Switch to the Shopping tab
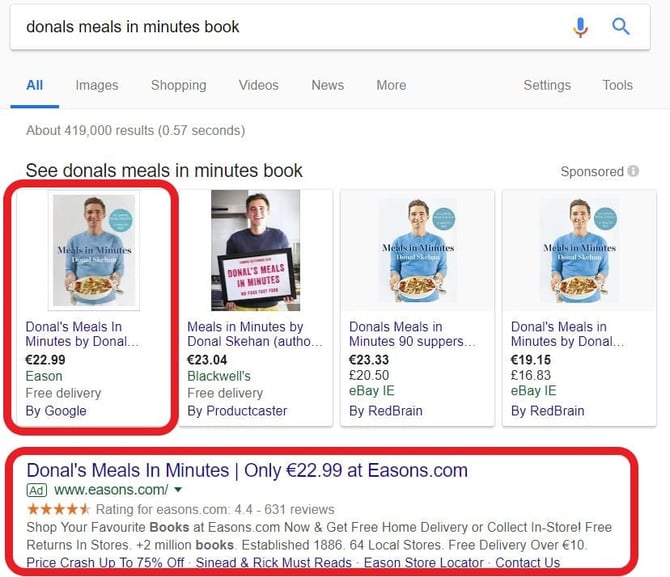 coord(178,85)
